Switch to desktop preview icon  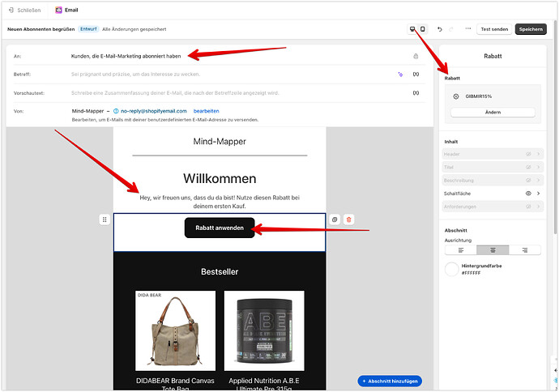[412, 29]
